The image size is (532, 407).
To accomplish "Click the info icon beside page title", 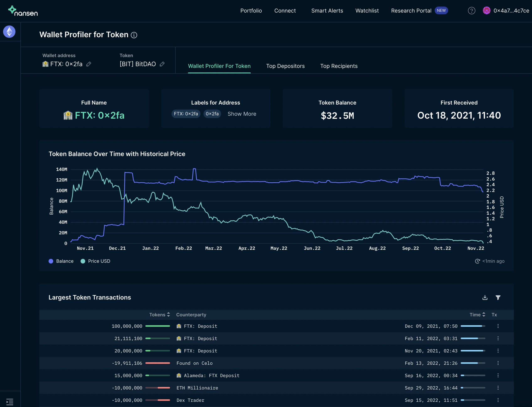I will [134, 35].
